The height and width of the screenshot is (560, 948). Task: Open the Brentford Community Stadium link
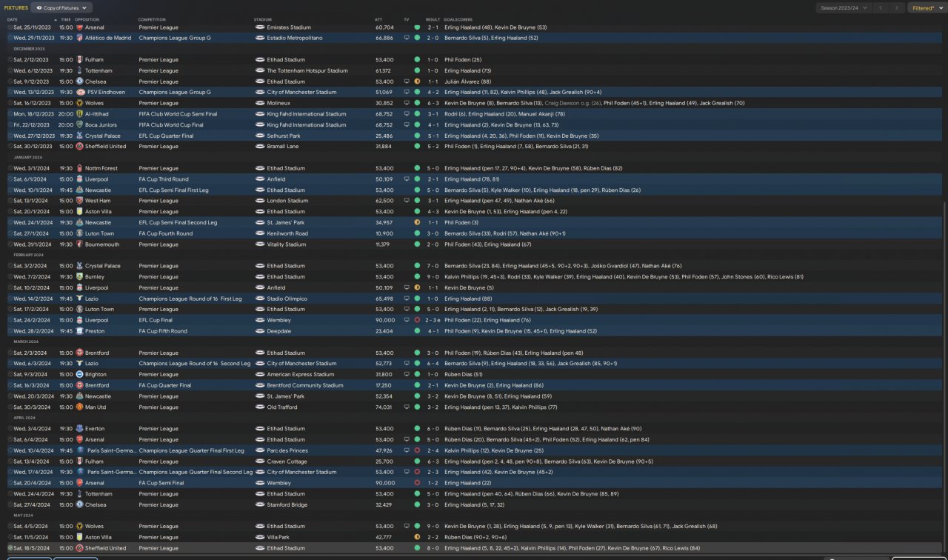(305, 385)
